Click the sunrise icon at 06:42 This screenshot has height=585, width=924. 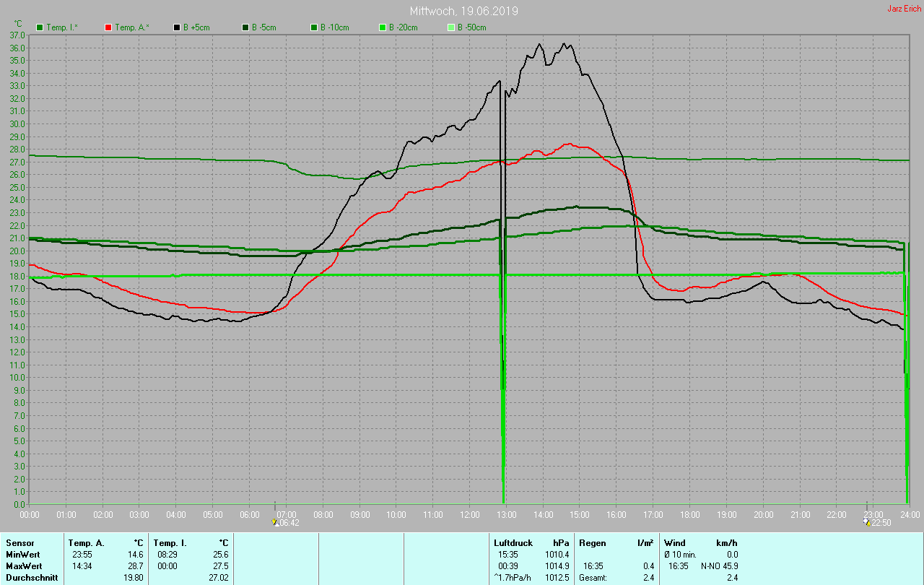tap(275, 523)
